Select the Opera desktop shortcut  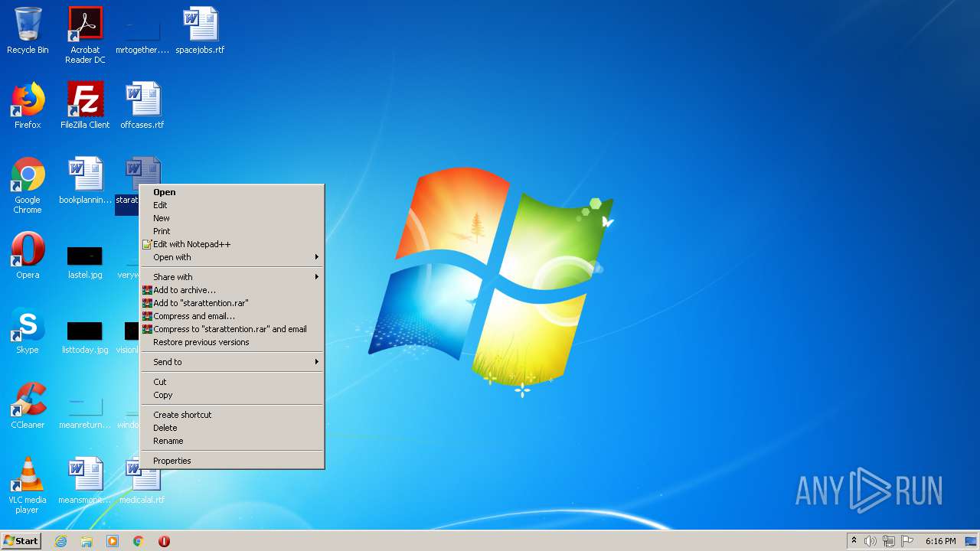(x=28, y=256)
